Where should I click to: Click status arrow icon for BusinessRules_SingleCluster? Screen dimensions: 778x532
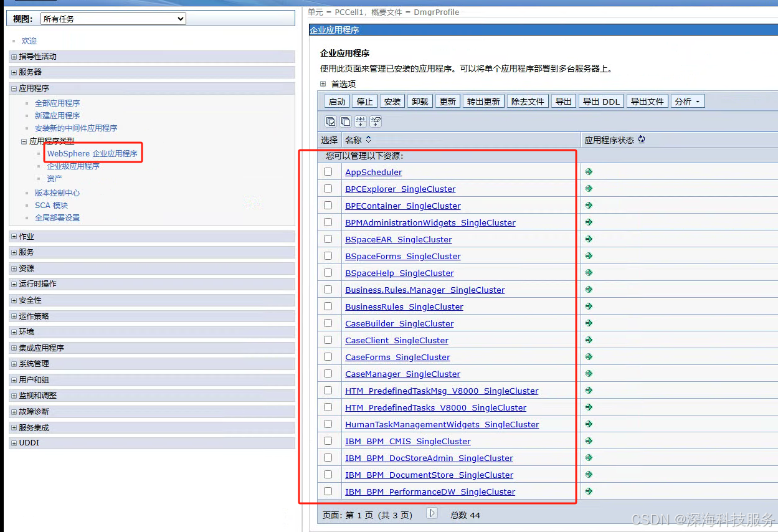(589, 306)
